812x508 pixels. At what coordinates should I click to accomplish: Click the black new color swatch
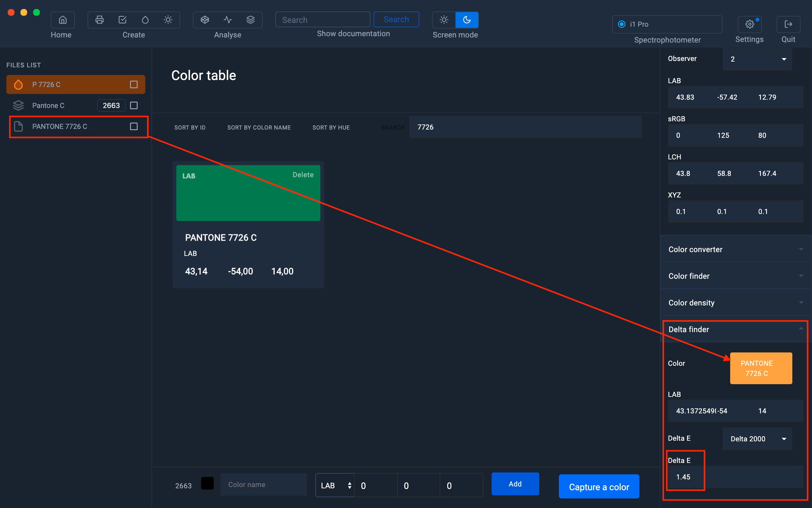[x=207, y=484]
